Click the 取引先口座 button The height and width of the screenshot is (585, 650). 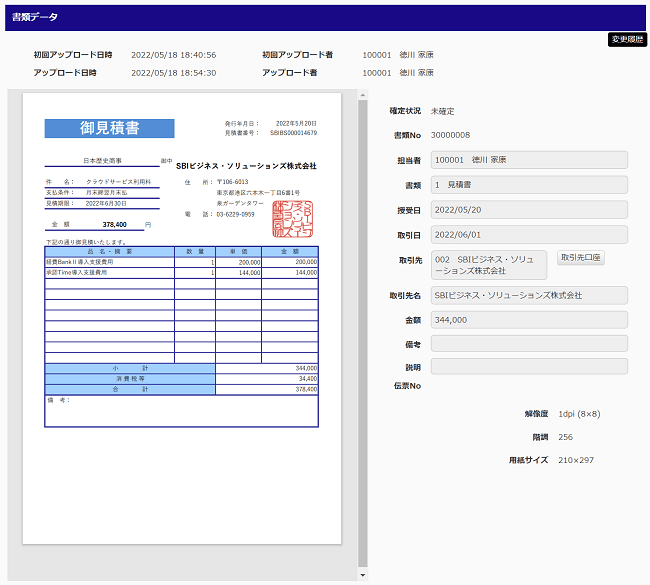pos(580,257)
